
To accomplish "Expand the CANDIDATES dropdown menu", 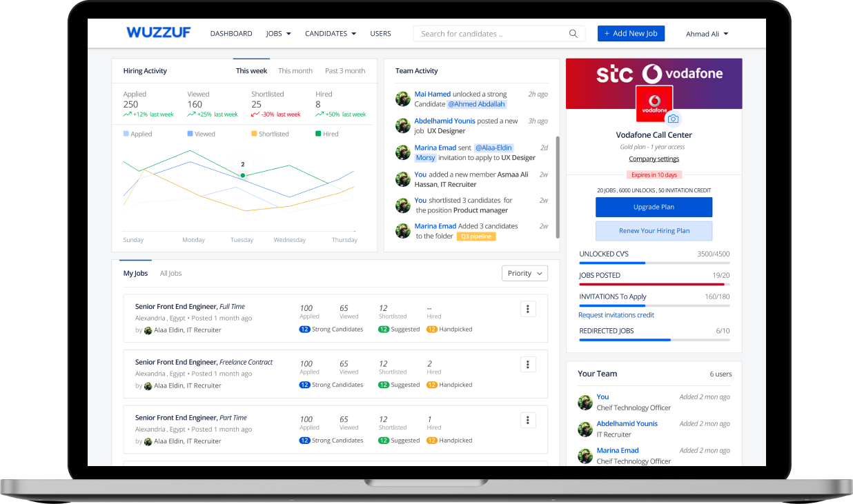I will pos(331,34).
